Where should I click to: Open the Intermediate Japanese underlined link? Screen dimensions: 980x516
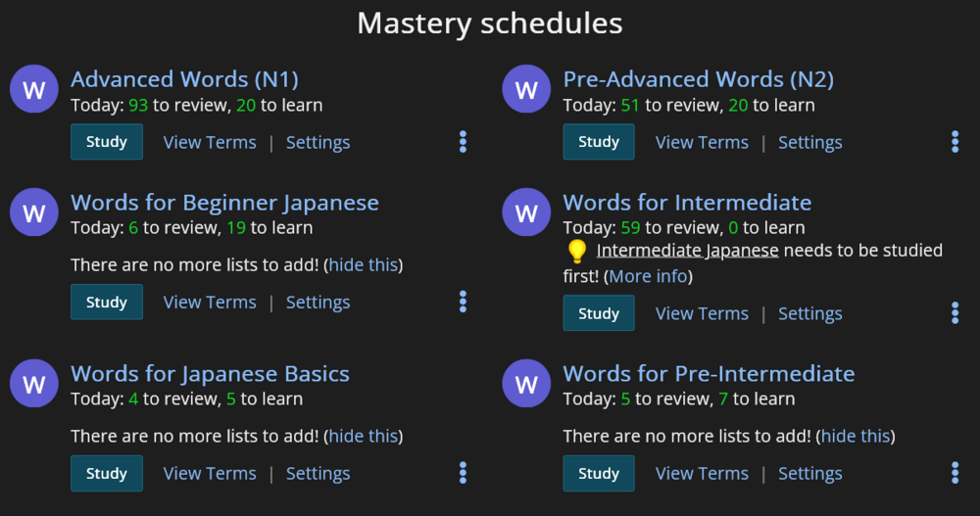click(687, 251)
